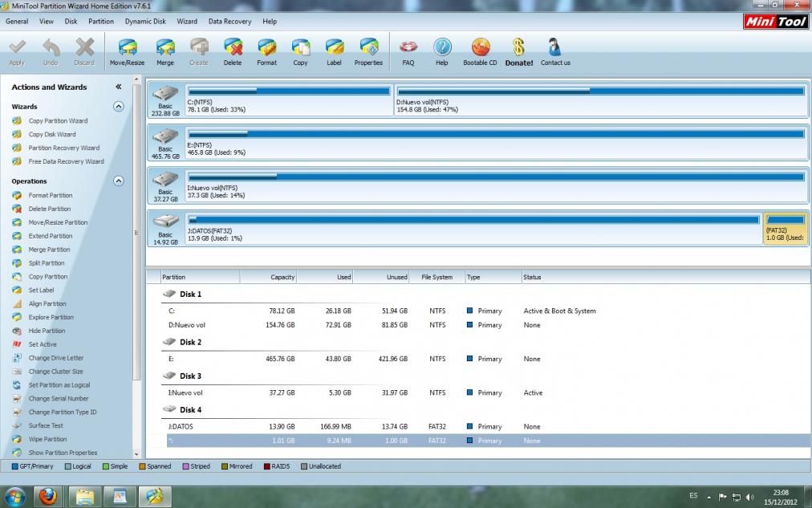Sort by the File System column header
The height and width of the screenshot is (508, 812).
click(437, 277)
